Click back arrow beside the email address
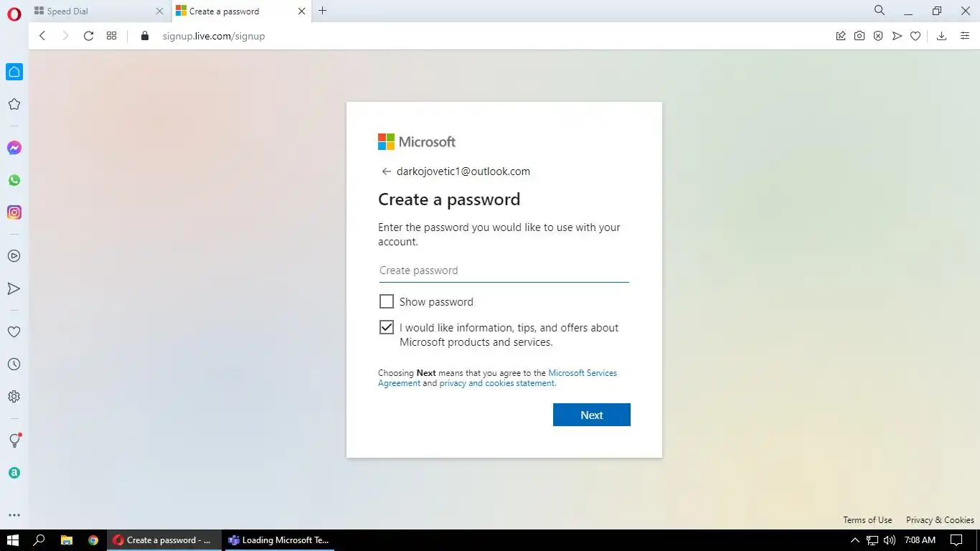 pos(386,171)
